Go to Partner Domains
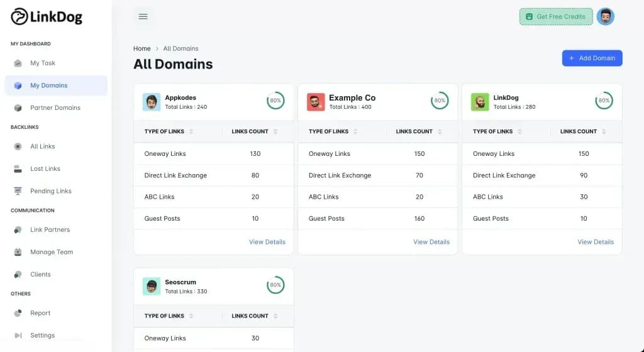This screenshot has height=352, width=644. point(56,108)
